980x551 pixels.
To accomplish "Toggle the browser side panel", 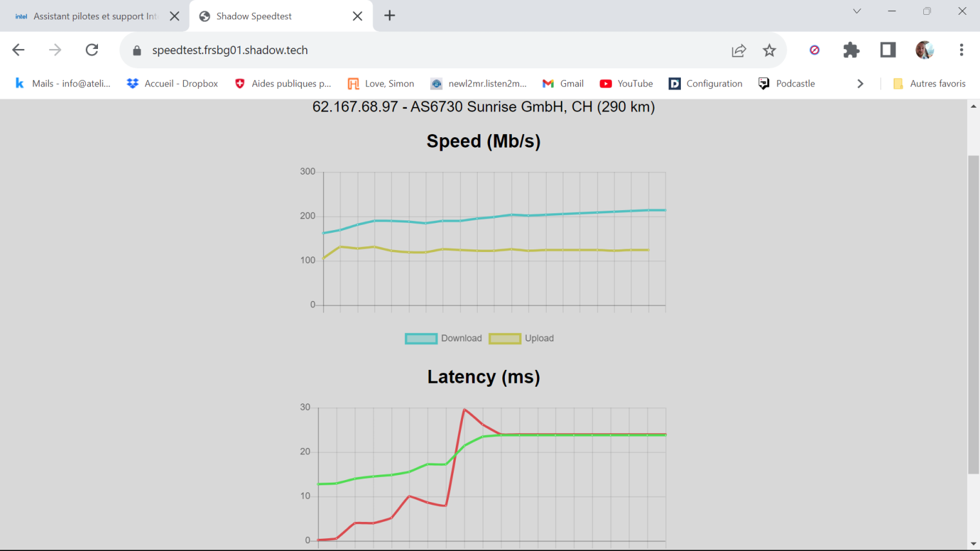I will [x=888, y=50].
